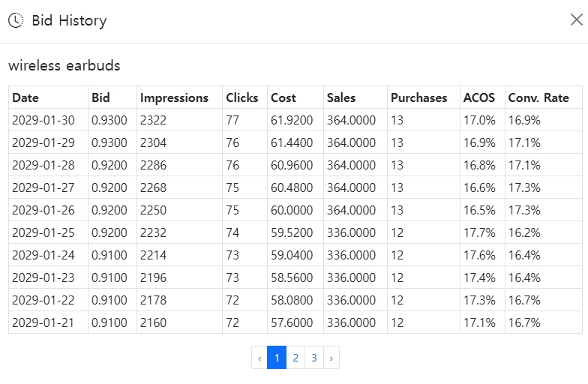Go to page 2 of bid history
The height and width of the screenshot is (384, 588).
(295, 358)
